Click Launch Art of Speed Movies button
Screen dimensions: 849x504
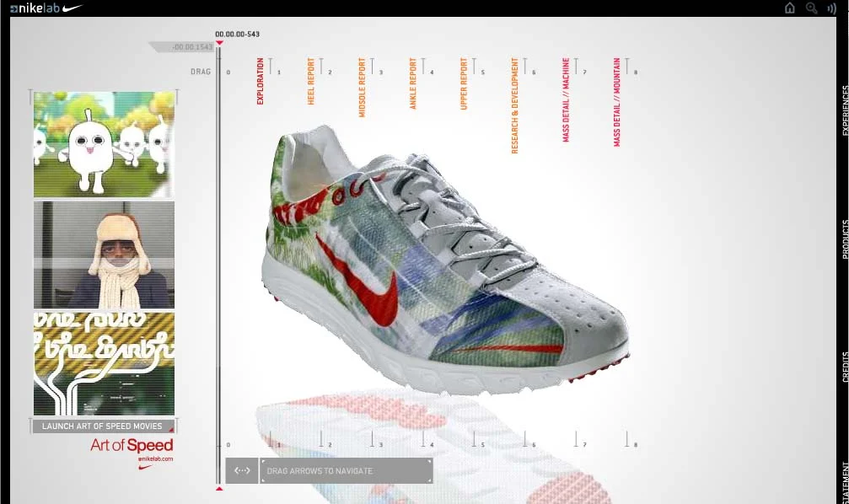[x=103, y=426]
